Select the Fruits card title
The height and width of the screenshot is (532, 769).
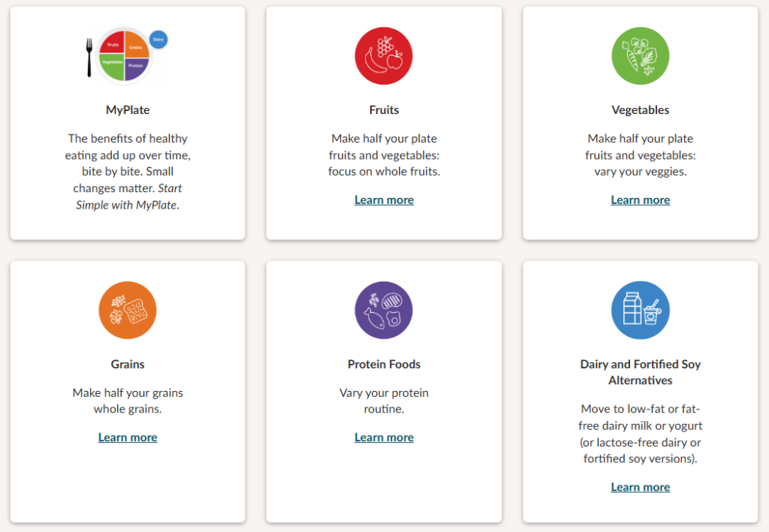pyautogui.click(x=384, y=110)
